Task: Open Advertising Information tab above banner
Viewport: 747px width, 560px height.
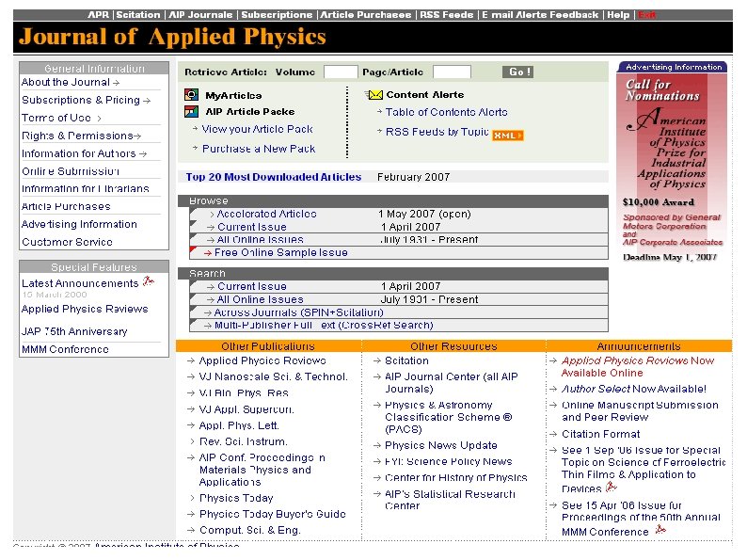Action: [x=674, y=67]
